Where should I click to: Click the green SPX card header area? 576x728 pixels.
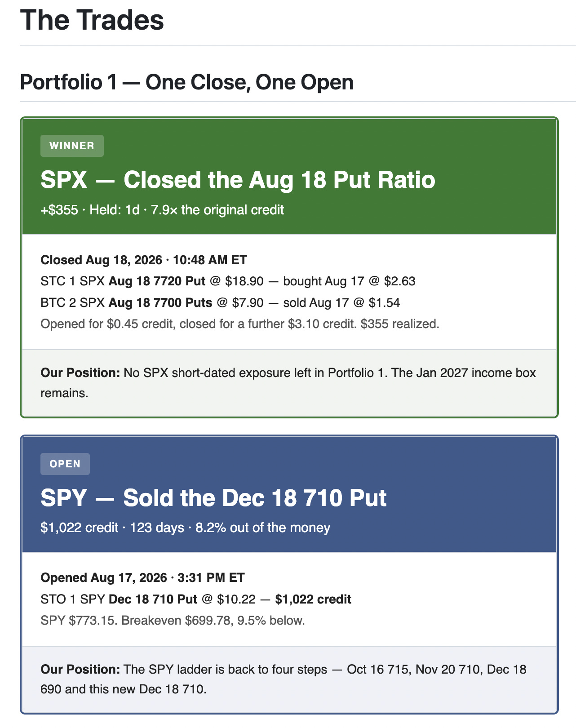(x=289, y=177)
